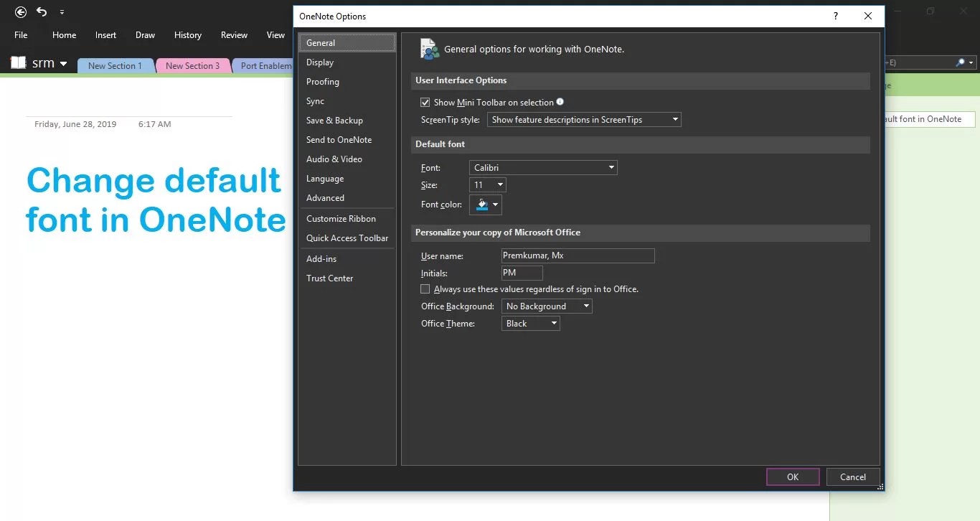Select the Quick Access Toolbar category

tap(347, 238)
